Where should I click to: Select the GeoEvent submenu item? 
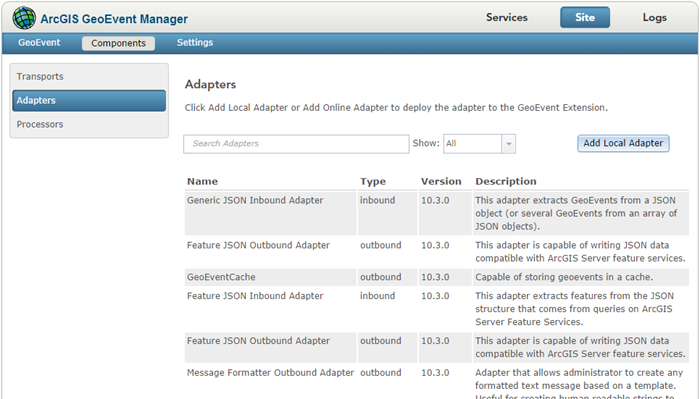(x=39, y=43)
